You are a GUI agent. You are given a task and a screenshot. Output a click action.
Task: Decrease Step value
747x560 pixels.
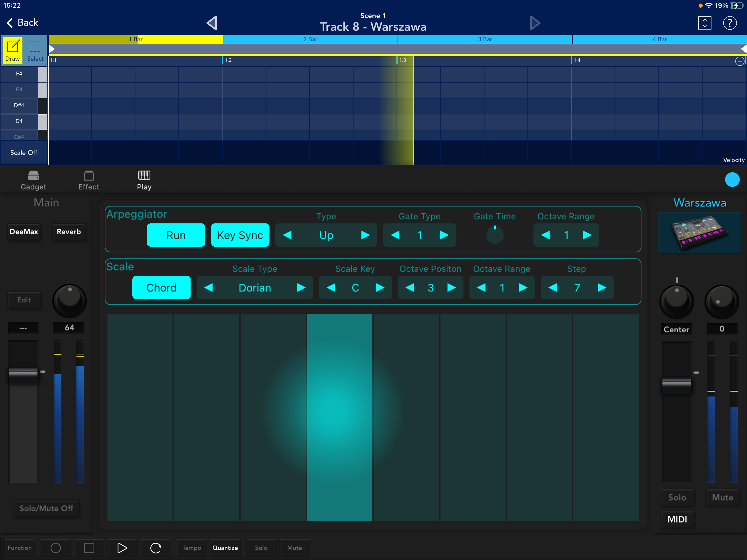point(553,287)
